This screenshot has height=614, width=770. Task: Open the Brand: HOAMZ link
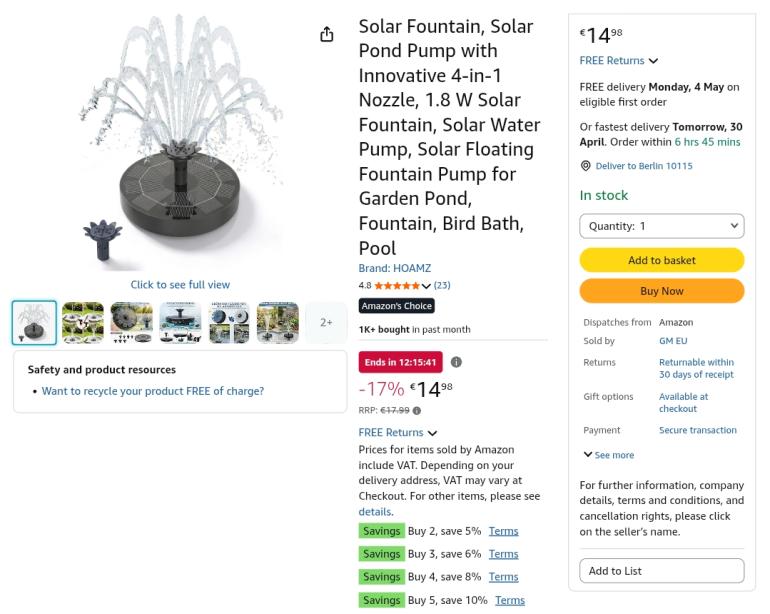click(395, 268)
